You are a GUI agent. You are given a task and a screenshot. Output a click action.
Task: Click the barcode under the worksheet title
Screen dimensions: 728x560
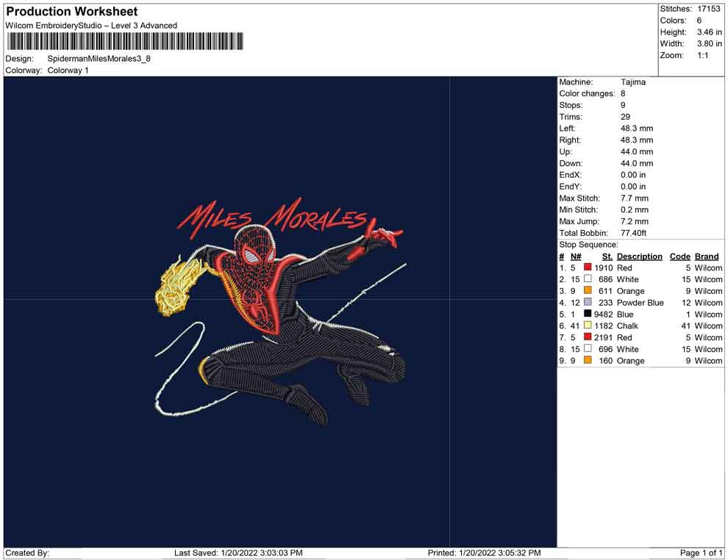tap(126, 40)
